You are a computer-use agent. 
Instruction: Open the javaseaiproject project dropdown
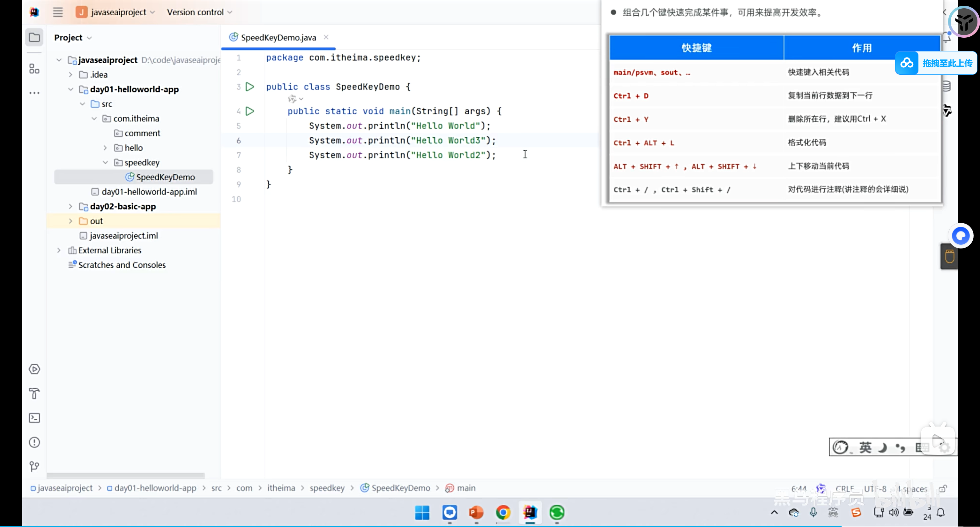pyautogui.click(x=118, y=12)
